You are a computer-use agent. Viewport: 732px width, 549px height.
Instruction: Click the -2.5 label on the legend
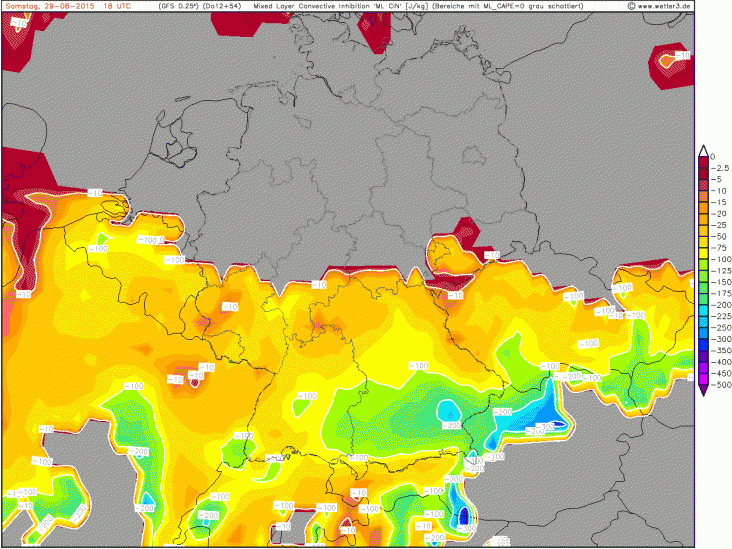pyautogui.click(x=720, y=167)
